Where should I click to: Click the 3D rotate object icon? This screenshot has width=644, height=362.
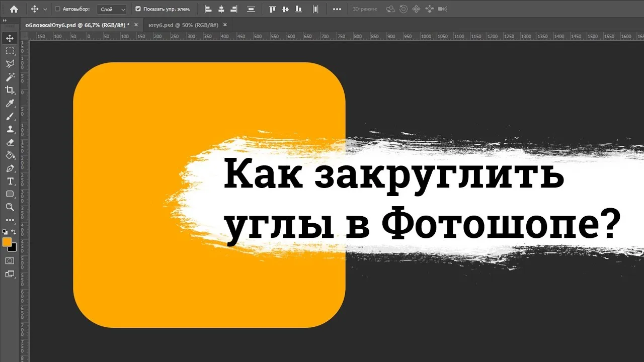[x=390, y=9]
